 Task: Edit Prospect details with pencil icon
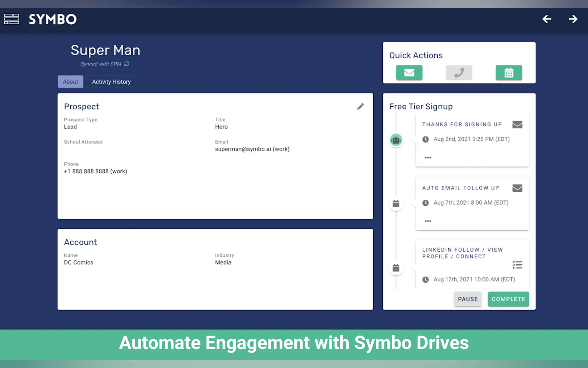(360, 106)
